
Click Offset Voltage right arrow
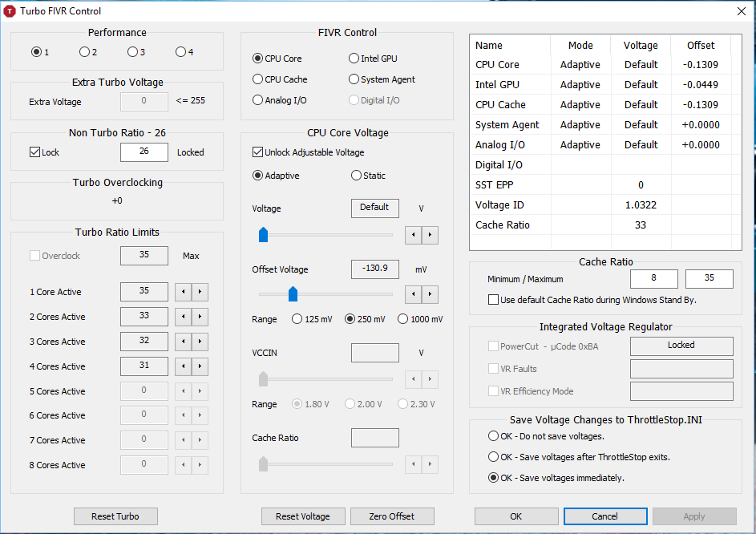tap(430, 294)
